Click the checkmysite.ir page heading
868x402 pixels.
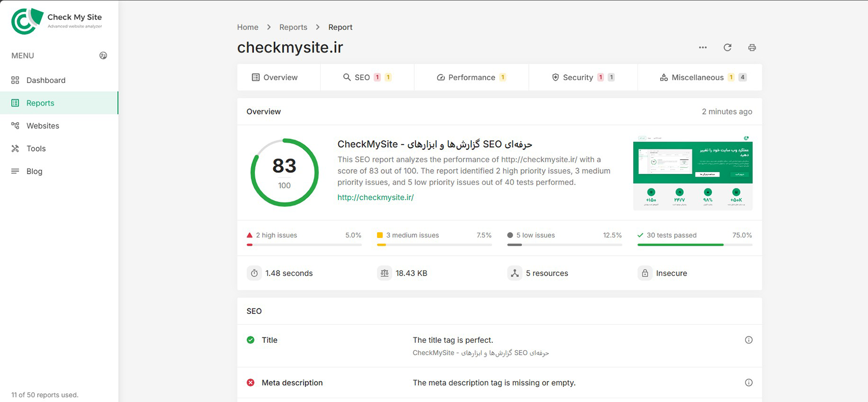[290, 47]
